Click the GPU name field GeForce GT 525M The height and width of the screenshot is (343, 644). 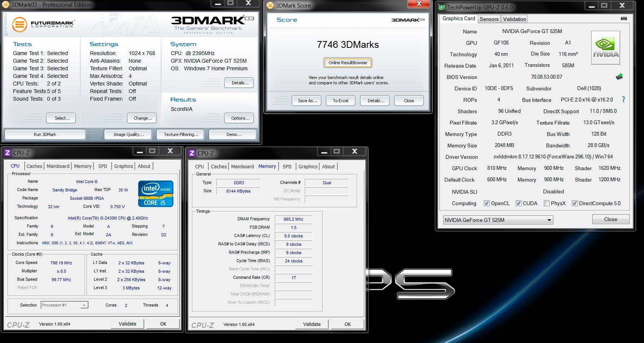click(532, 31)
